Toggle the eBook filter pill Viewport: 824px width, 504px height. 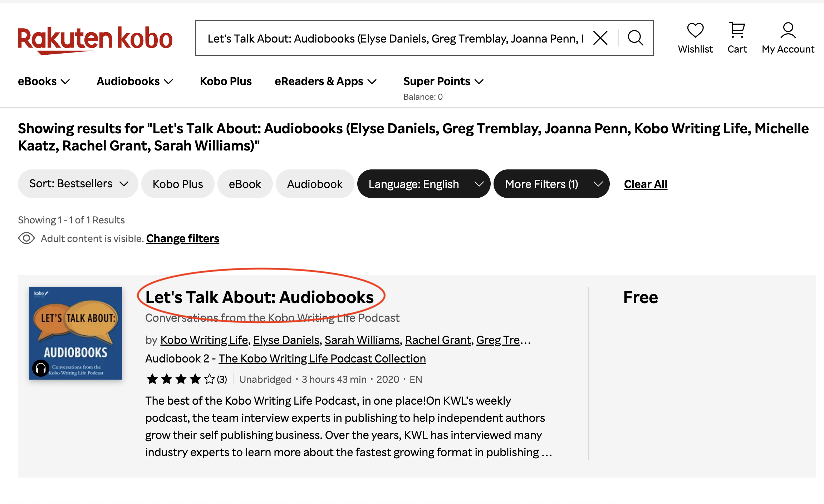click(x=245, y=184)
